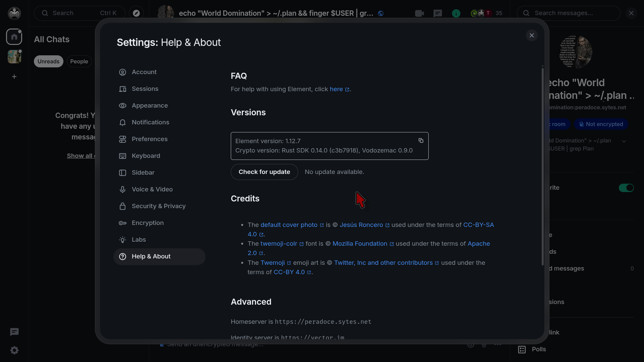Click the Home space icon in sidebar

pyautogui.click(x=14, y=37)
